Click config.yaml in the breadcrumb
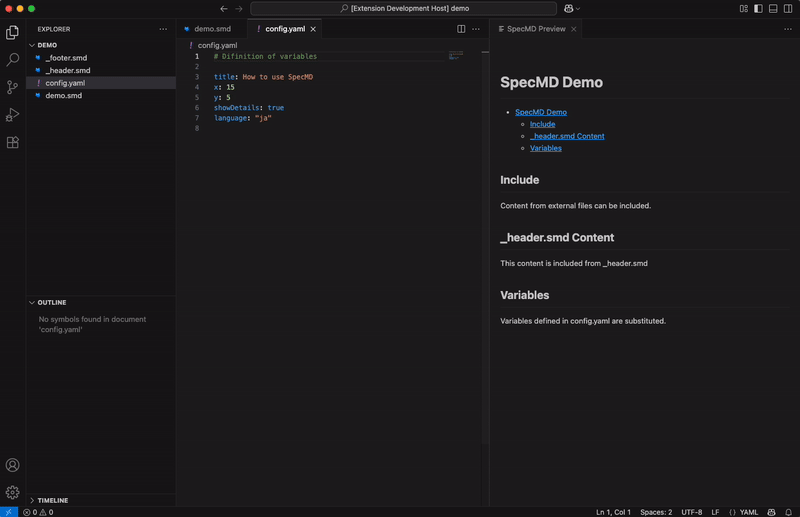The image size is (800, 517). point(217,45)
